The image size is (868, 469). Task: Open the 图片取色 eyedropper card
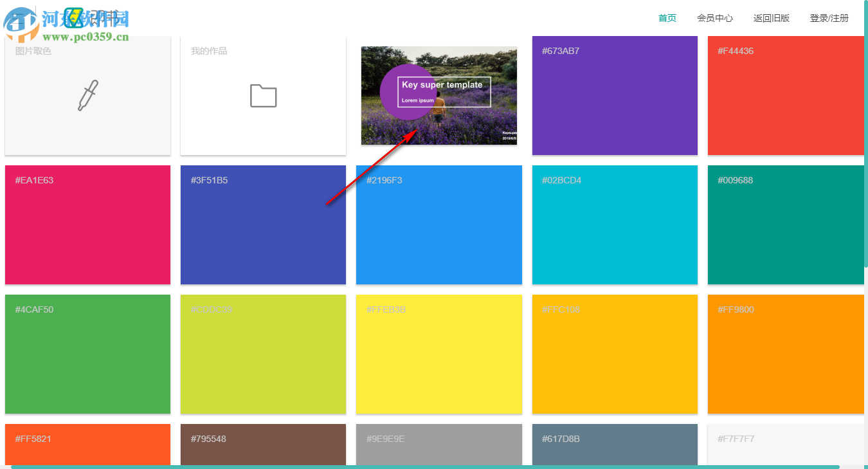[87, 95]
